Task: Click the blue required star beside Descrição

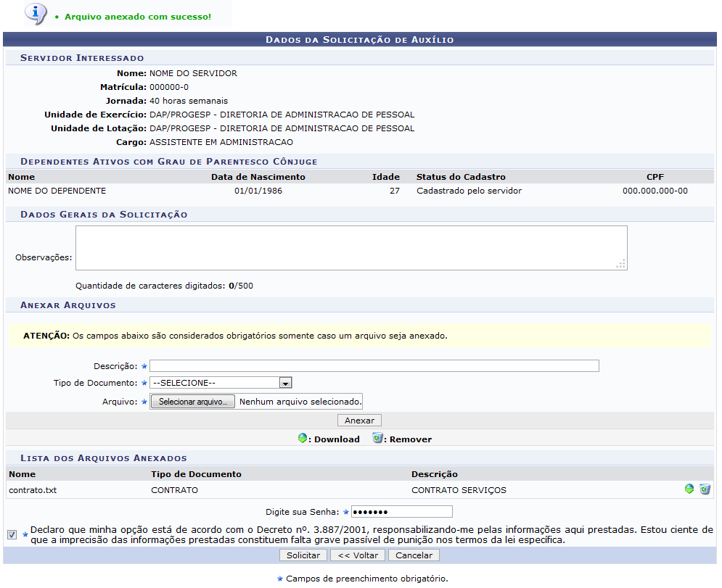Action: coord(144,366)
